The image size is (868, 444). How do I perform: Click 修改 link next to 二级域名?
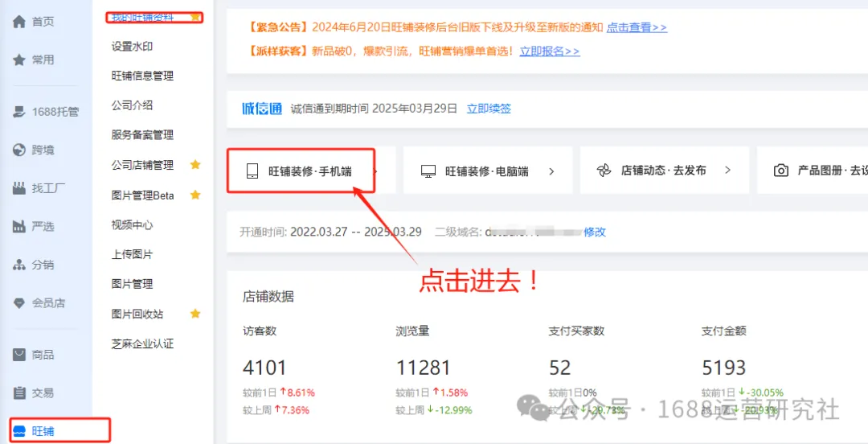coord(595,232)
